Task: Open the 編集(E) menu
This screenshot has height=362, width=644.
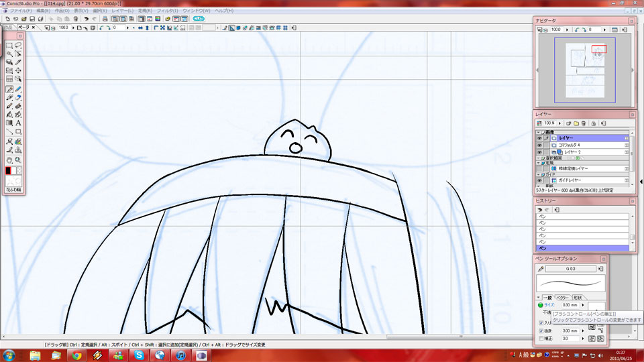Action: tap(43, 11)
